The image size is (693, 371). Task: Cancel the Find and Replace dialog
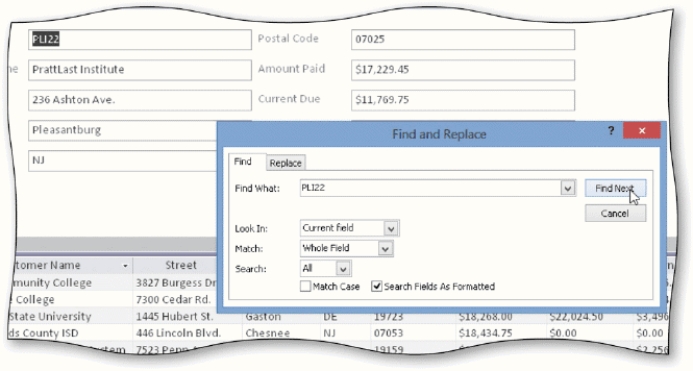(615, 214)
